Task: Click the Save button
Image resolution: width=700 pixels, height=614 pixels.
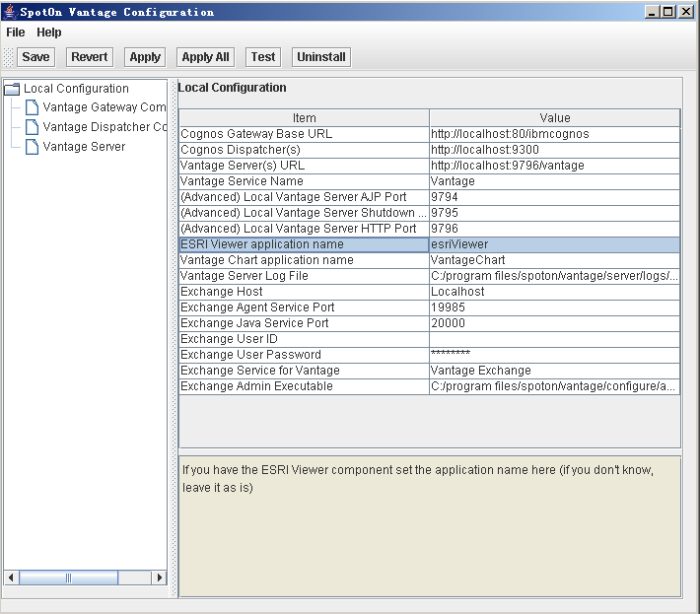Action: (x=35, y=57)
